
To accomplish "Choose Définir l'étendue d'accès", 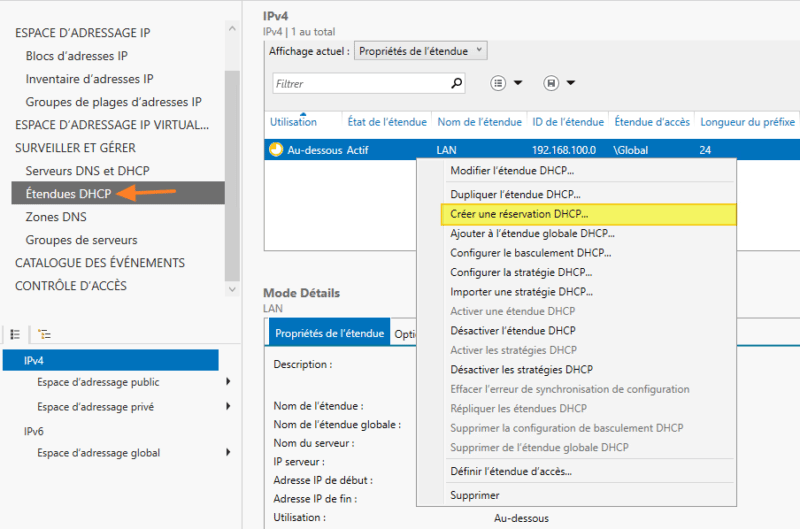I will pos(511,471).
